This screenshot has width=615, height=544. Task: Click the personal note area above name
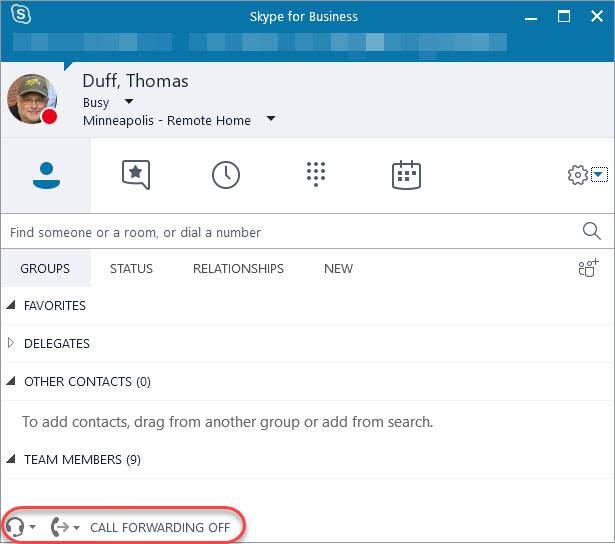(260, 42)
